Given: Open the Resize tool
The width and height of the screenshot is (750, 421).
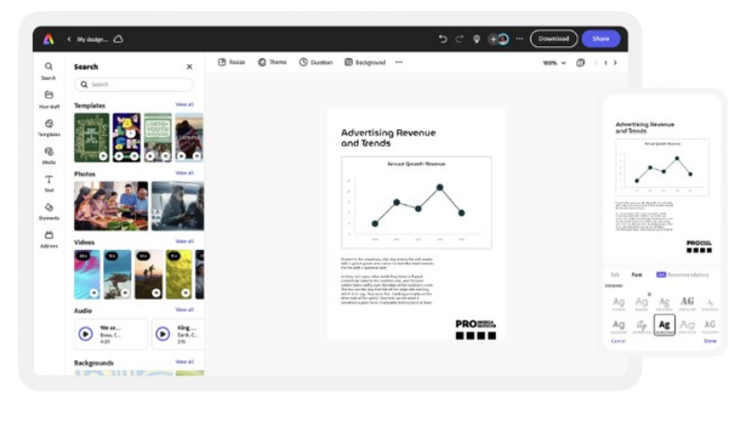Looking at the screenshot, I should tap(232, 62).
